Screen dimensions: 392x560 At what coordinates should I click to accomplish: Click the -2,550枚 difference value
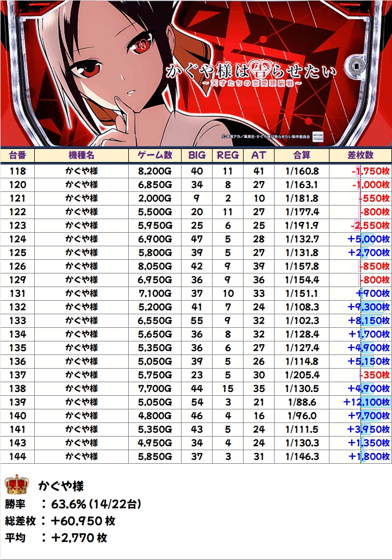[x=370, y=225]
